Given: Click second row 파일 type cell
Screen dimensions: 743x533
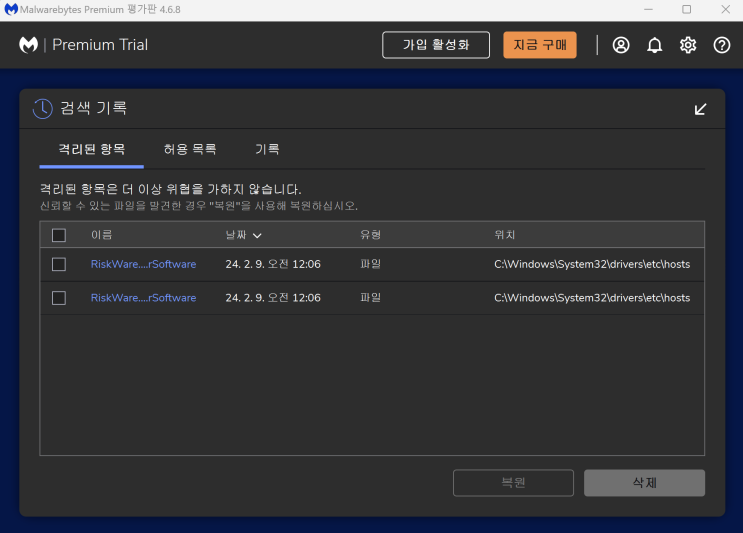Looking at the screenshot, I should coord(371,298).
